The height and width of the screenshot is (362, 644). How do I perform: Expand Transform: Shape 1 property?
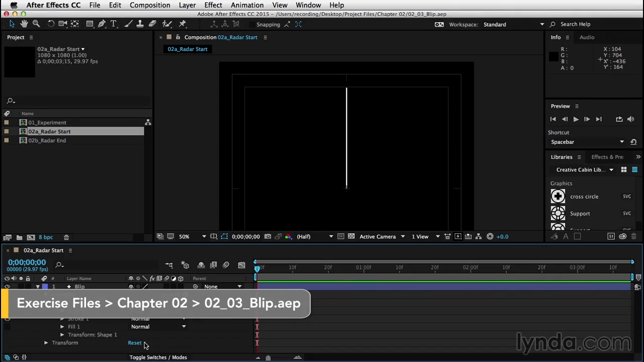point(62,335)
